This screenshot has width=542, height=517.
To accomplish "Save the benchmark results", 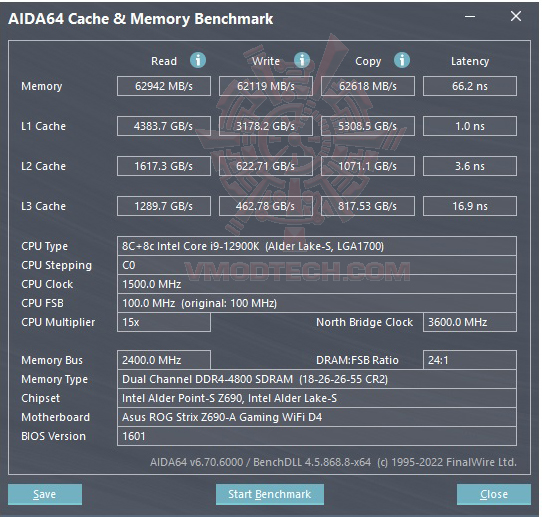I will coord(45,494).
